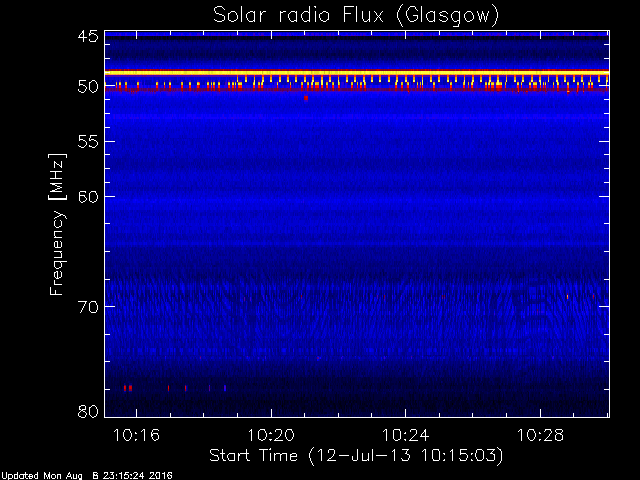Click the 10:16 time axis label
The width and height of the screenshot is (640, 480).
point(136,435)
